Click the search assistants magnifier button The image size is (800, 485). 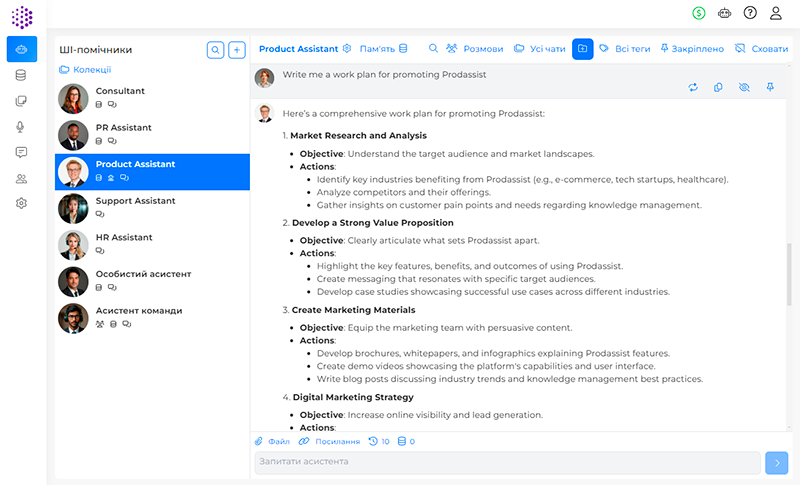[215, 49]
